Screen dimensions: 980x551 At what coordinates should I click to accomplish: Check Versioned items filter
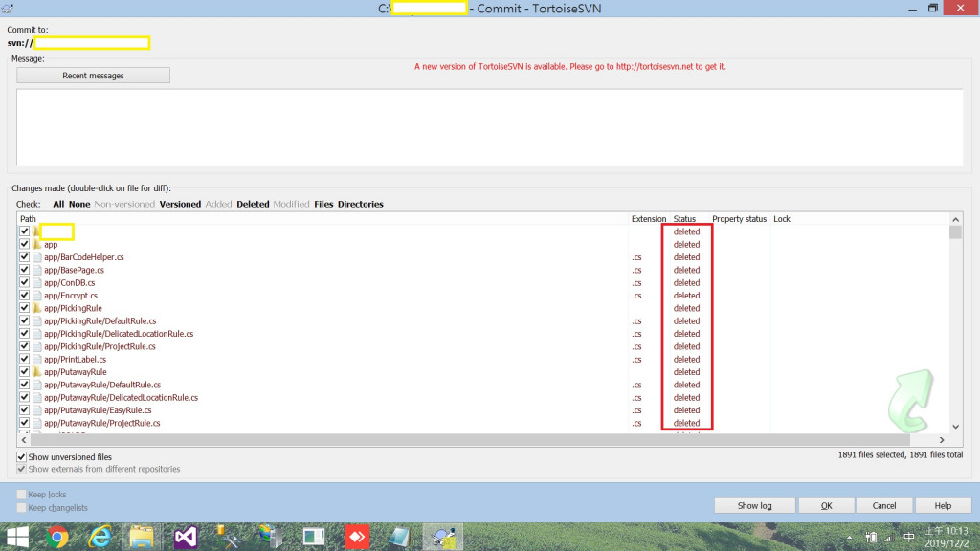point(180,205)
